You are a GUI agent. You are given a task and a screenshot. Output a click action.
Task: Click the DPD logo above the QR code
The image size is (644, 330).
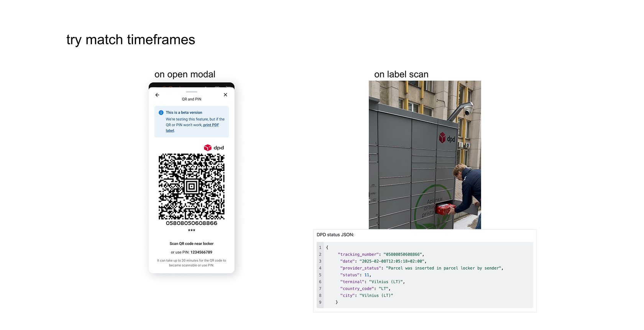tap(214, 148)
